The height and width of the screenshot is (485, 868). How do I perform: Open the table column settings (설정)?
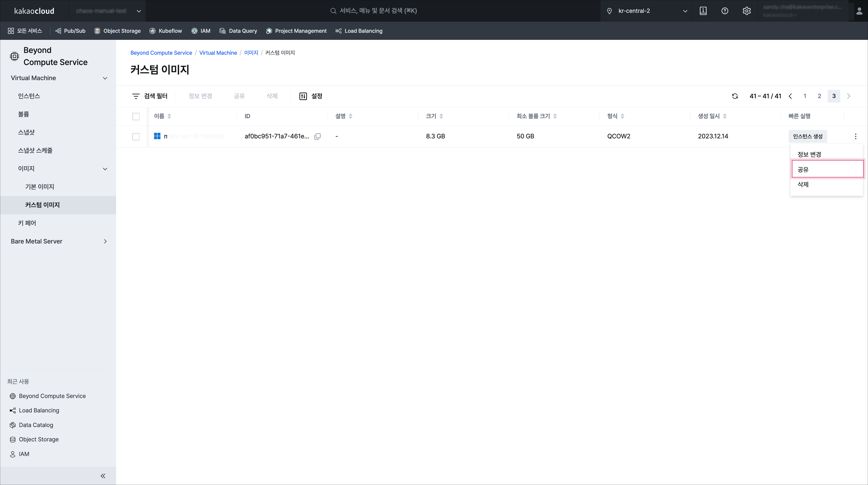311,96
